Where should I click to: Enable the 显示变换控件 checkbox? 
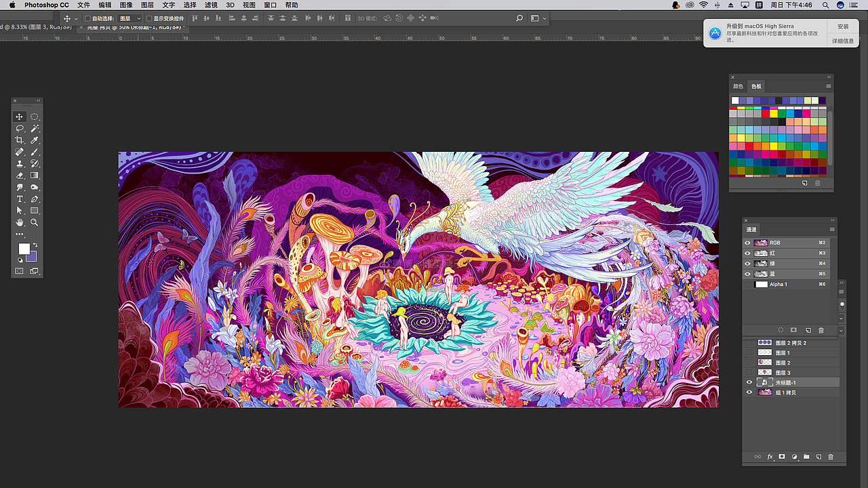tap(150, 19)
